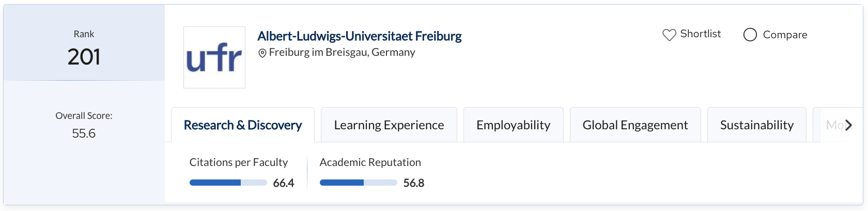Click the Citations per Faculty label
The width and height of the screenshot is (868, 211).
pyautogui.click(x=239, y=162)
